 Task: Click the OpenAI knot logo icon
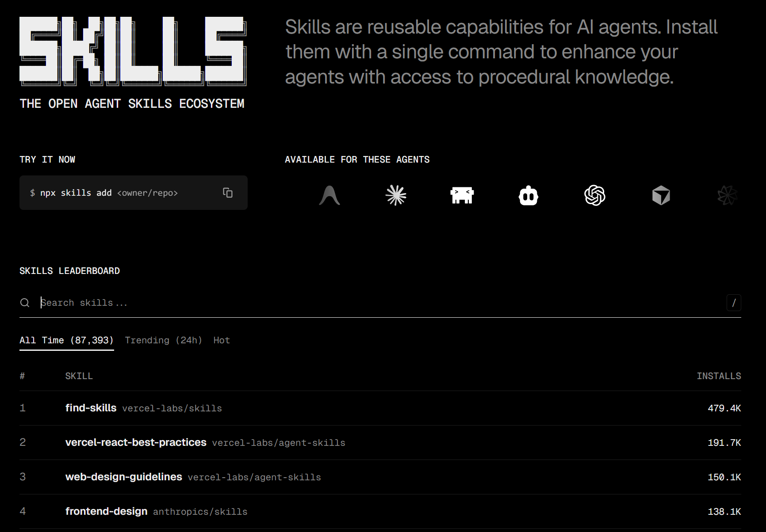[x=594, y=195]
